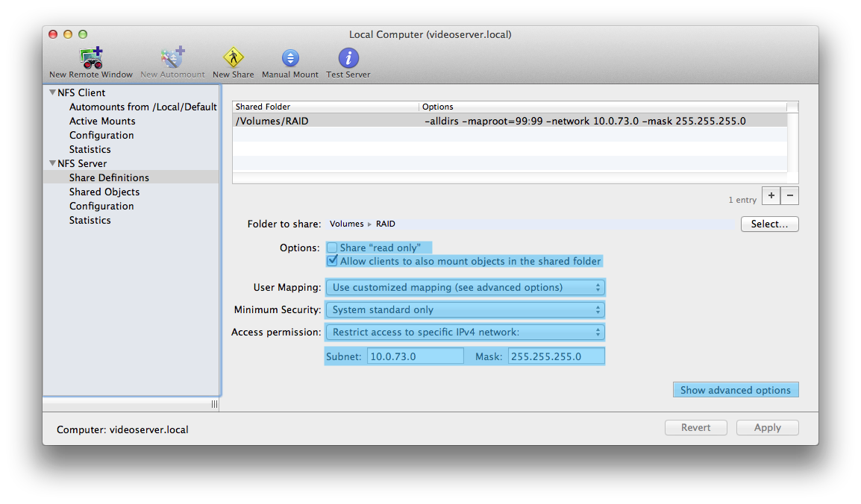Select Automounts from /Local/Default
861x504 pixels.
click(143, 107)
